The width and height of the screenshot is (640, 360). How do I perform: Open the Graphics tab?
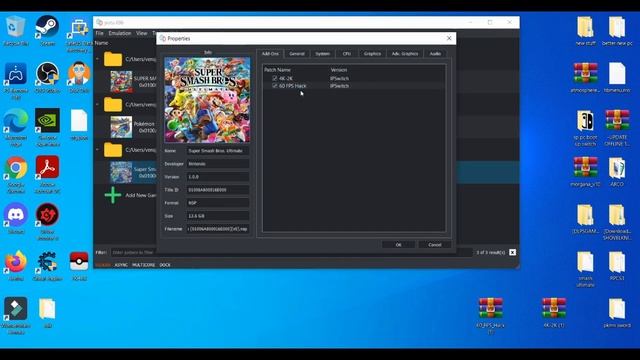tap(372, 53)
